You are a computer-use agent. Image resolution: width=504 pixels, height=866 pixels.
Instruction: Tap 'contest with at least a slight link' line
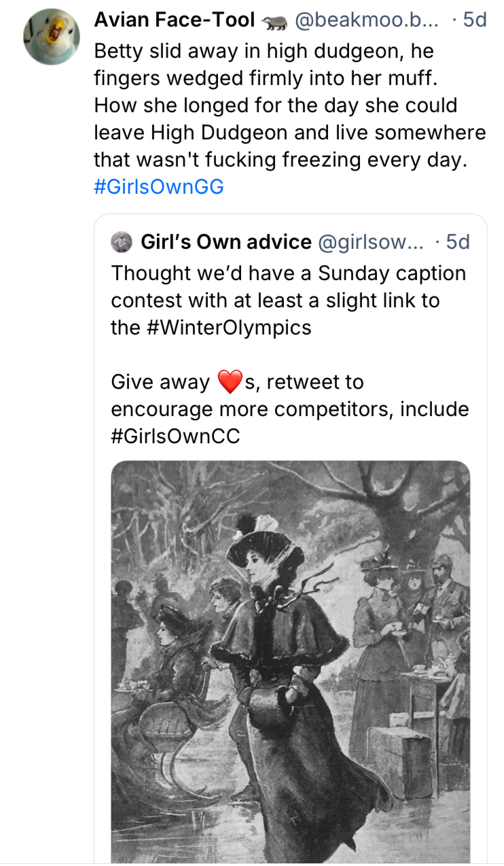275,300
